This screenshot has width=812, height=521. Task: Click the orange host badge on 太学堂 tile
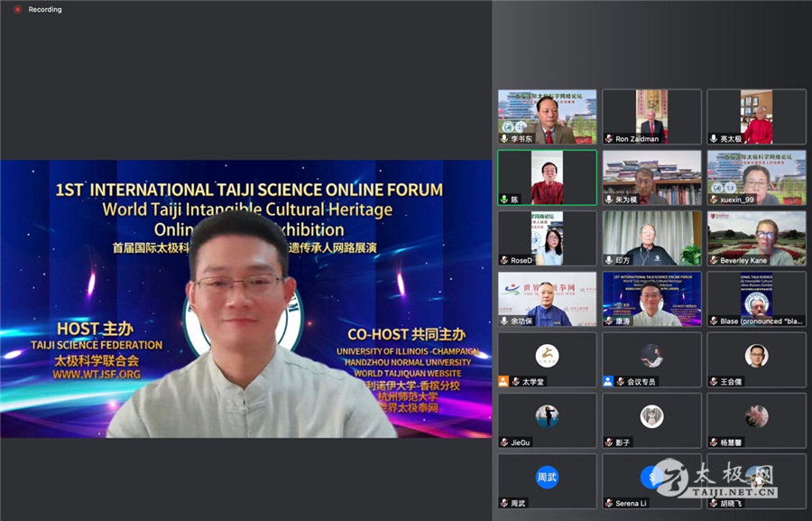point(504,381)
